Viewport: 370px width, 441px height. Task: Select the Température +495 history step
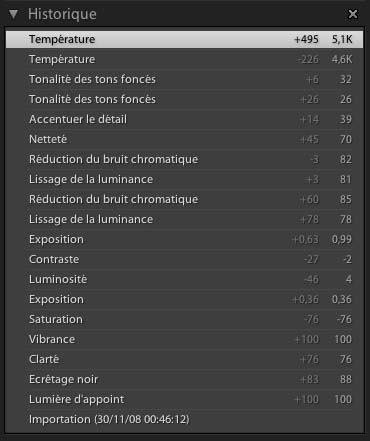(185, 39)
